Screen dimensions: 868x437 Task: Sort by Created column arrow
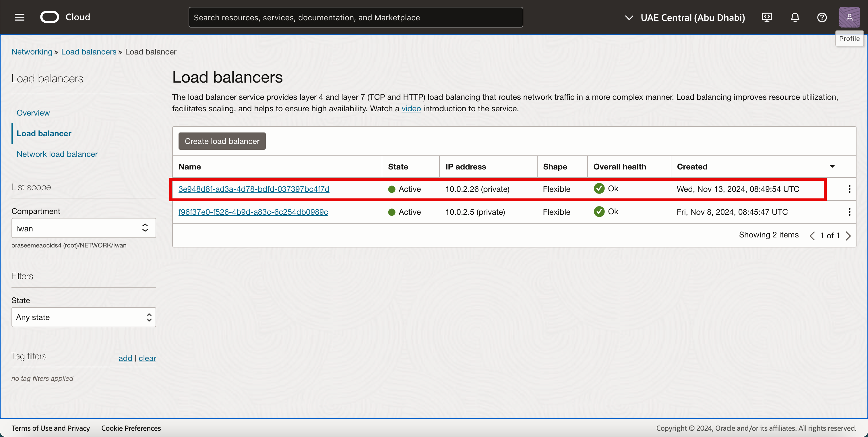[x=832, y=166]
